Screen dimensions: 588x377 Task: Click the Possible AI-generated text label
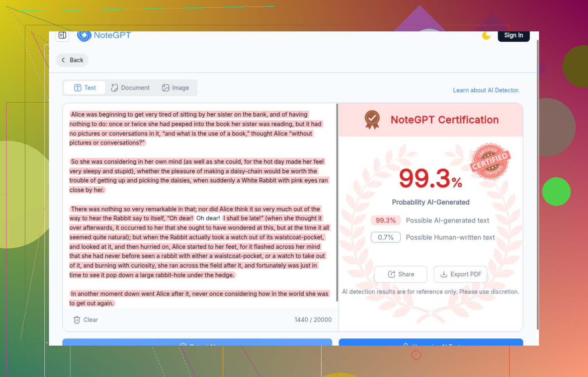(x=448, y=220)
